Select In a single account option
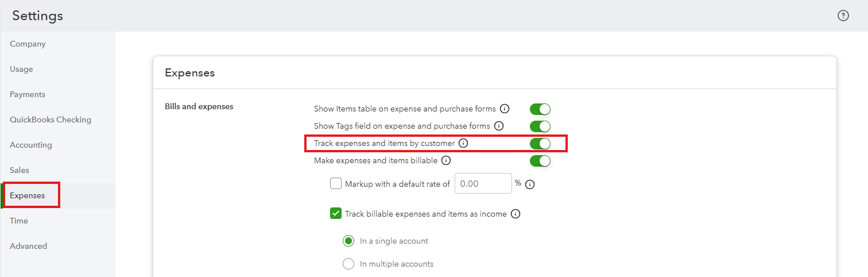 pyautogui.click(x=348, y=241)
